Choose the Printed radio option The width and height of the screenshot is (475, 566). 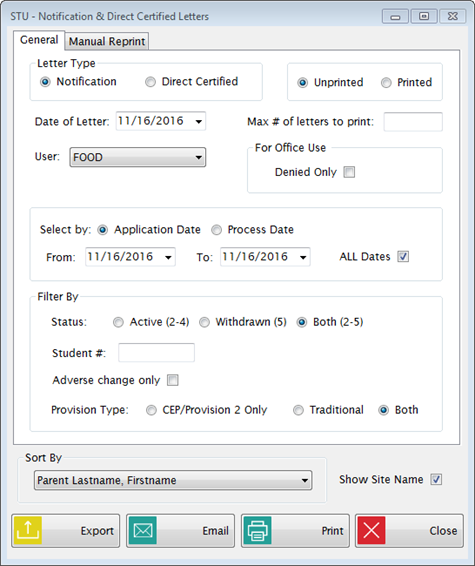386,83
